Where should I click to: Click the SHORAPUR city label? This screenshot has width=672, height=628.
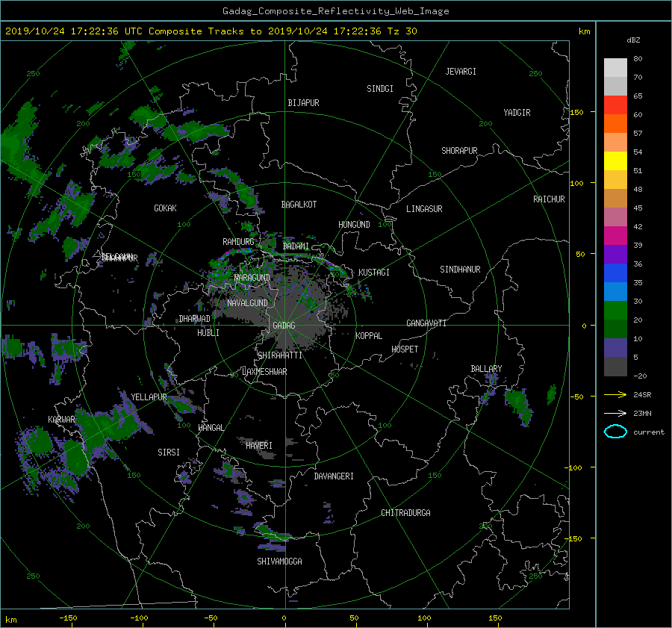click(x=459, y=151)
